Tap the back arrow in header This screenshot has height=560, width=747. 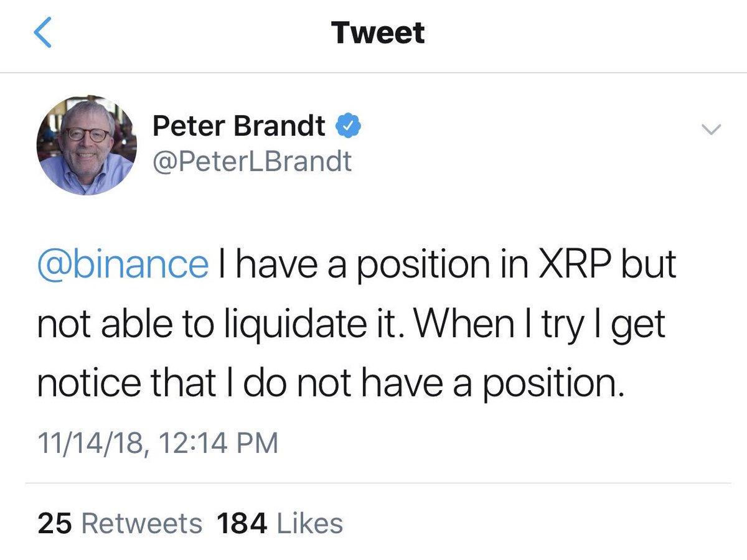pos(42,33)
